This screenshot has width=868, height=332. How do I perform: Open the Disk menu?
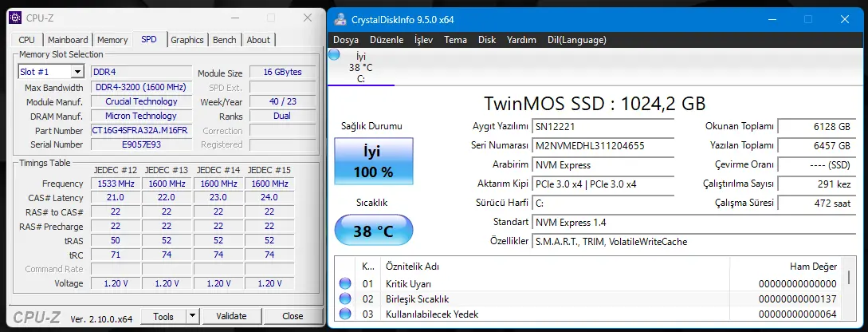(487, 40)
